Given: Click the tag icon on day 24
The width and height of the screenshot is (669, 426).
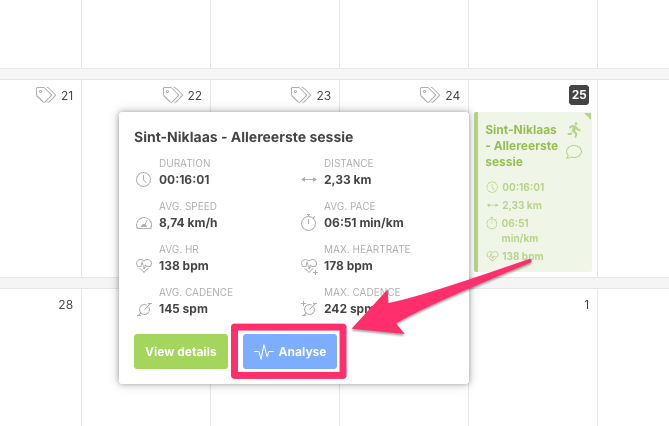Looking at the screenshot, I should click(430, 95).
